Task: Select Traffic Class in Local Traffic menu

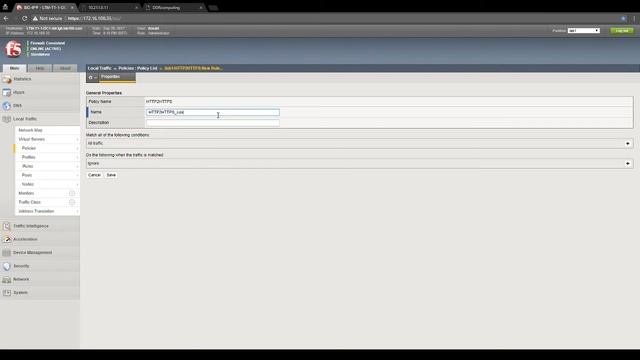Action: pos(29,202)
